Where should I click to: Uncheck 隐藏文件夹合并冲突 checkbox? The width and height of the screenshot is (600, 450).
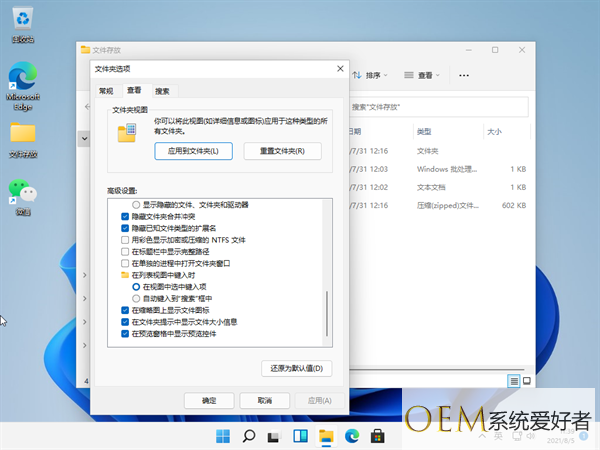[x=125, y=216]
